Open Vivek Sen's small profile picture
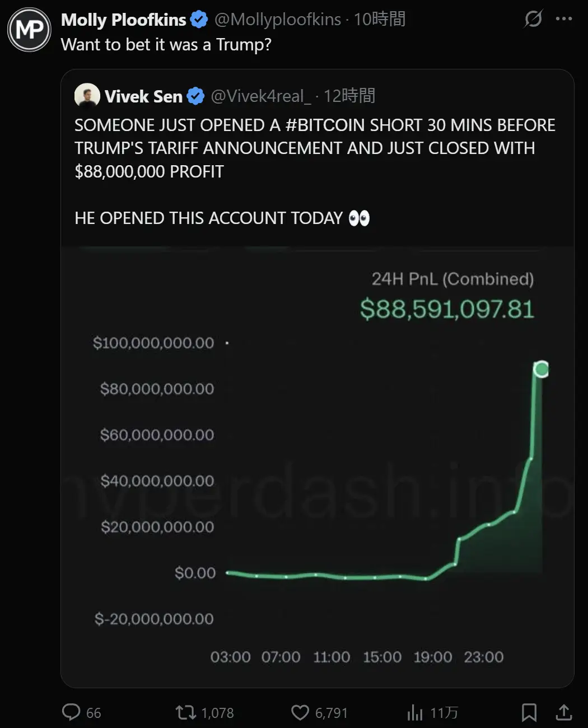This screenshot has width=588, height=728. point(87,96)
